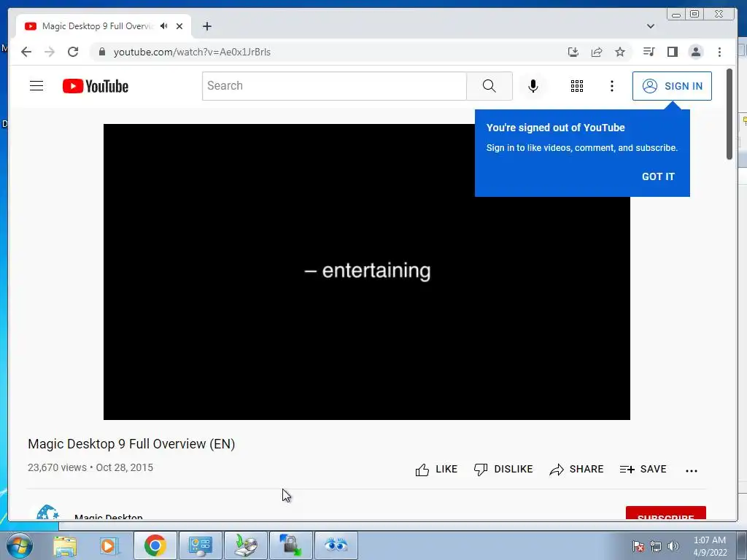Bookmark this tab with star icon
This screenshot has width=747, height=560.
[620, 52]
